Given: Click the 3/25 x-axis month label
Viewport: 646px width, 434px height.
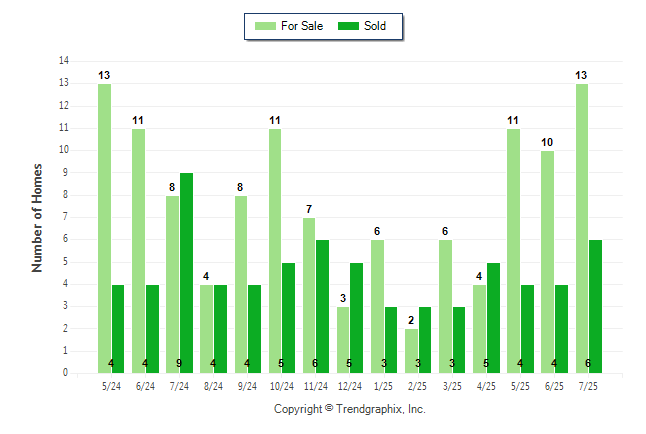Looking at the screenshot, I should [x=452, y=386].
